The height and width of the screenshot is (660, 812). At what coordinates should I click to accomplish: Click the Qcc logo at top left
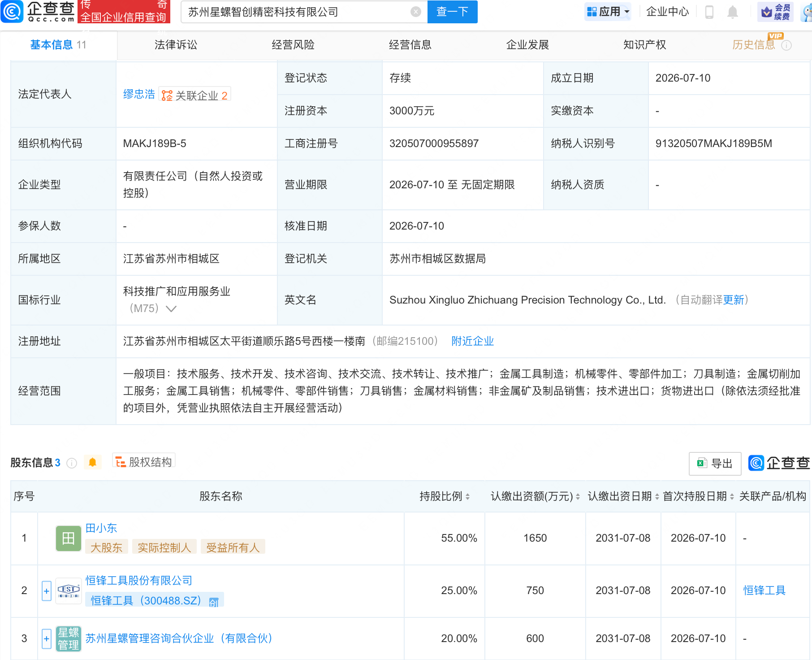point(38,12)
